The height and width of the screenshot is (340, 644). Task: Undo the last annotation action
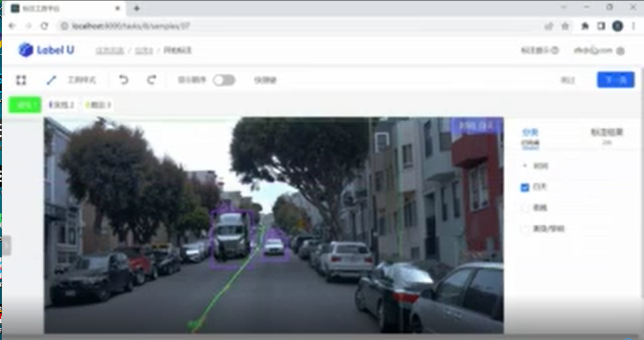click(124, 80)
